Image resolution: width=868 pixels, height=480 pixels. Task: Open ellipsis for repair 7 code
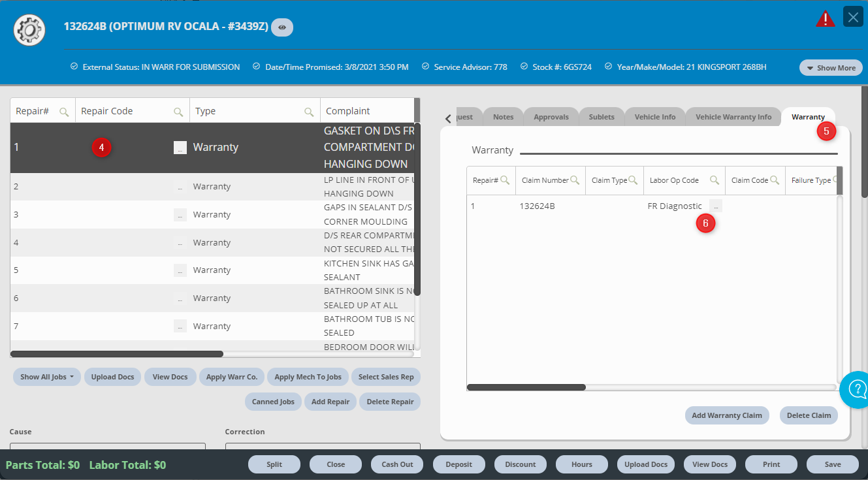pyautogui.click(x=180, y=327)
